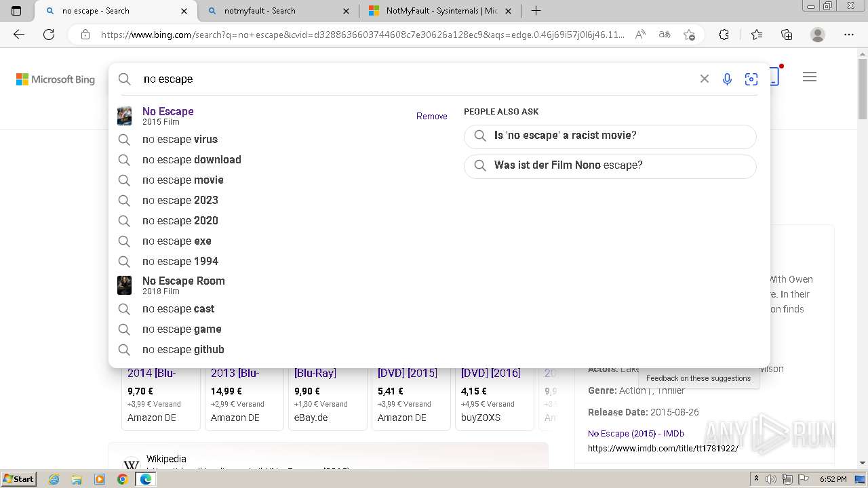The height and width of the screenshot is (488, 868).
Task: Pick suggestion 'no escape 2023'
Action: (x=282, y=201)
